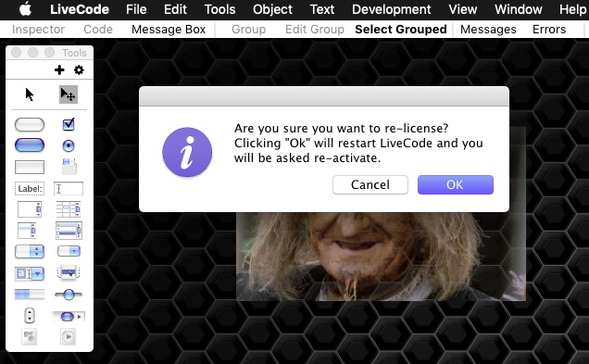Open the Window menu

coord(519,9)
